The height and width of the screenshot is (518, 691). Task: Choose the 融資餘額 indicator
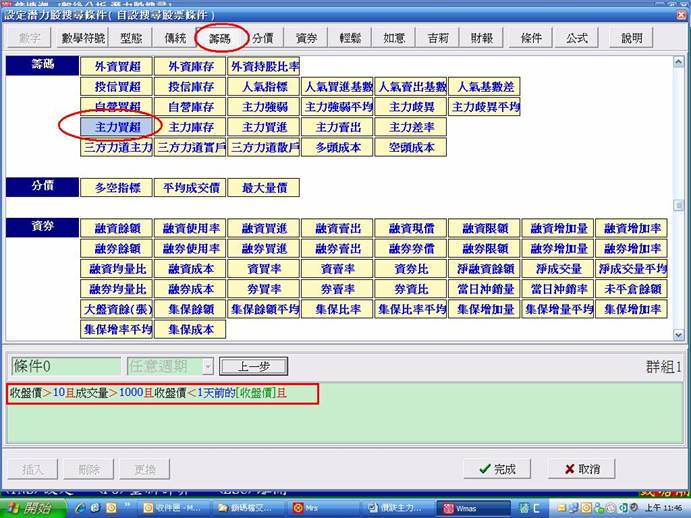point(117,228)
